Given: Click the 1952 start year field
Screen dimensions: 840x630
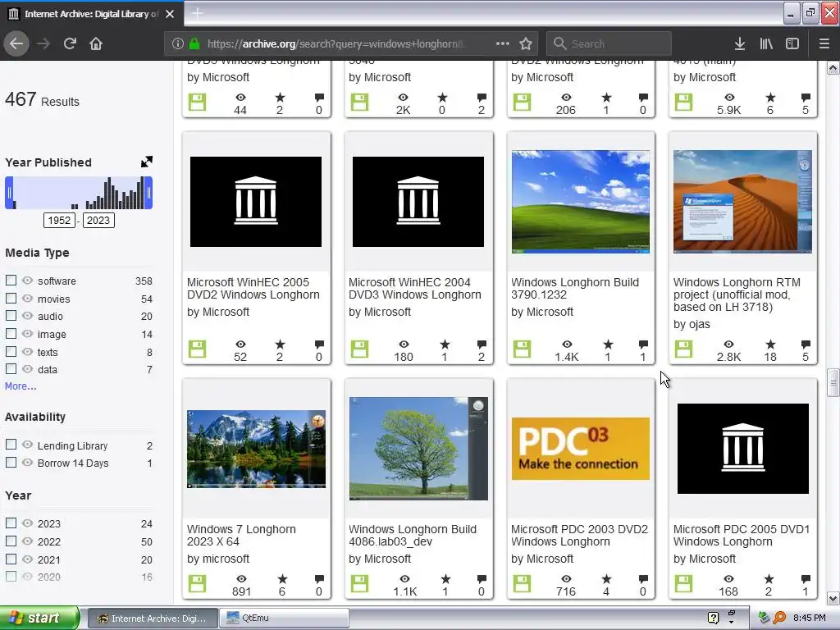Looking at the screenshot, I should point(59,220).
